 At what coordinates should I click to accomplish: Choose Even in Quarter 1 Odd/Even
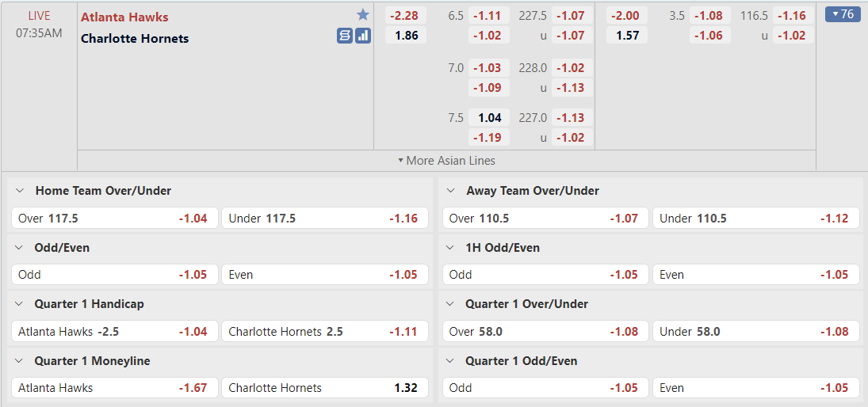coord(755,388)
